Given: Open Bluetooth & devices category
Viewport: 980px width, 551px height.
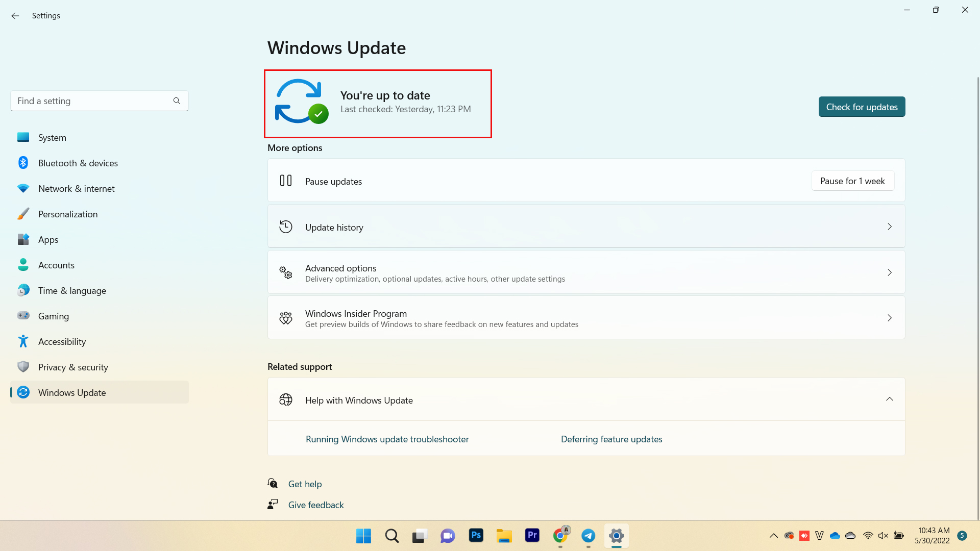Looking at the screenshot, I should point(100,163).
